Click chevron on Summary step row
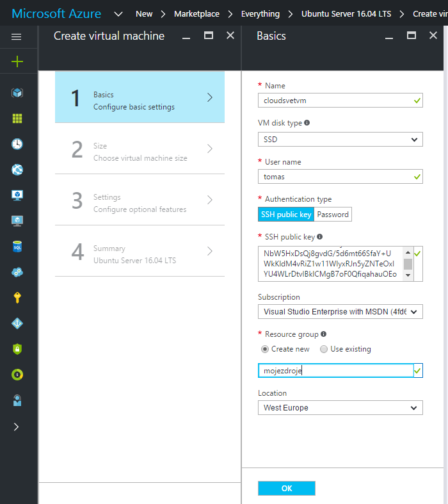The height and width of the screenshot is (504, 448). point(210,251)
